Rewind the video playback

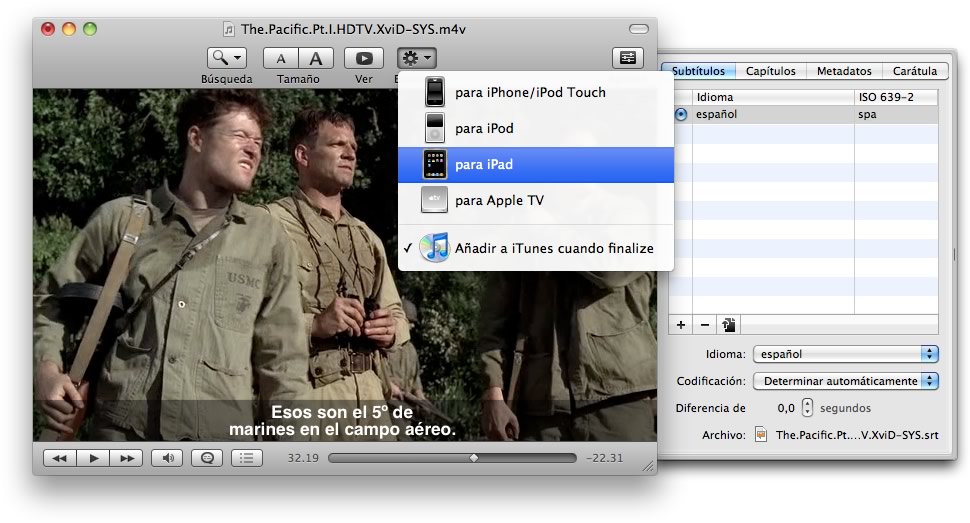click(x=59, y=459)
